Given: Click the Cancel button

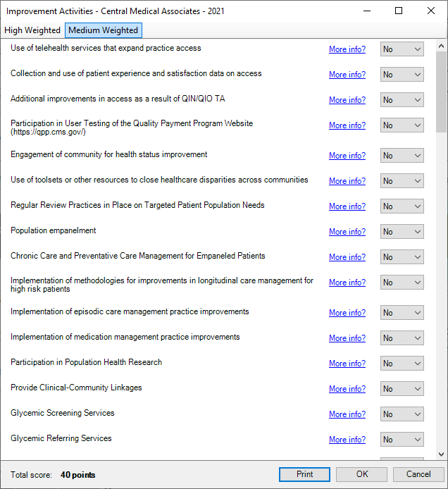Looking at the screenshot, I should click(x=418, y=474).
